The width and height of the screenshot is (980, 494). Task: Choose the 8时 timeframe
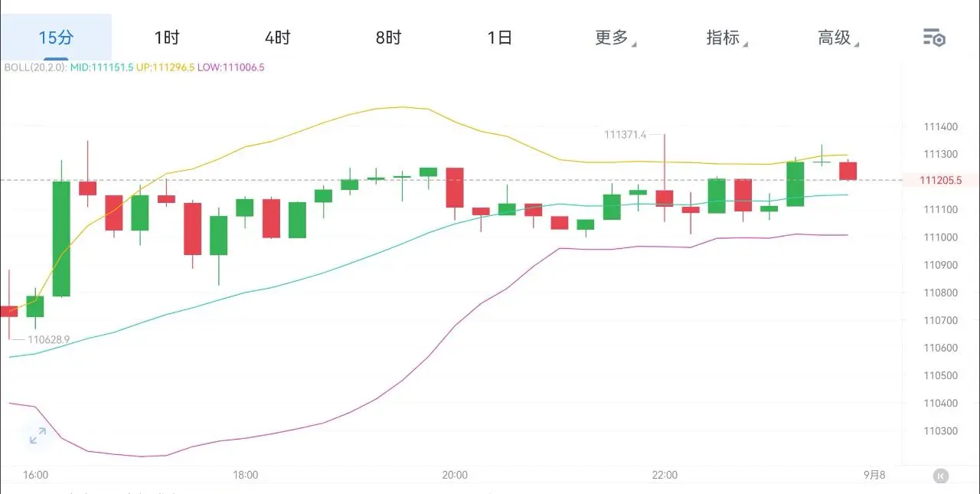[388, 38]
